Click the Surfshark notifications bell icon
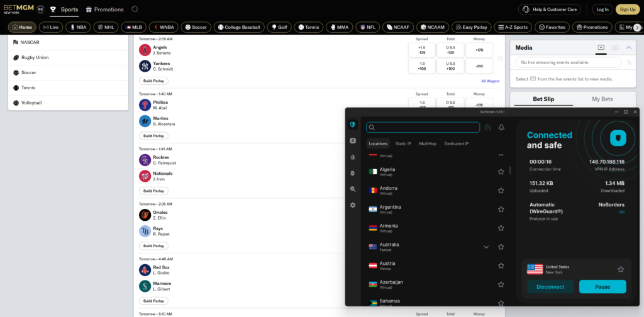This screenshot has height=317, width=644. click(x=501, y=127)
